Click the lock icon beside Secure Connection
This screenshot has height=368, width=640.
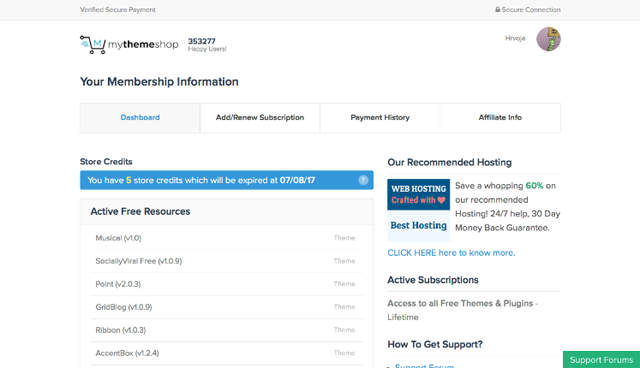click(498, 9)
